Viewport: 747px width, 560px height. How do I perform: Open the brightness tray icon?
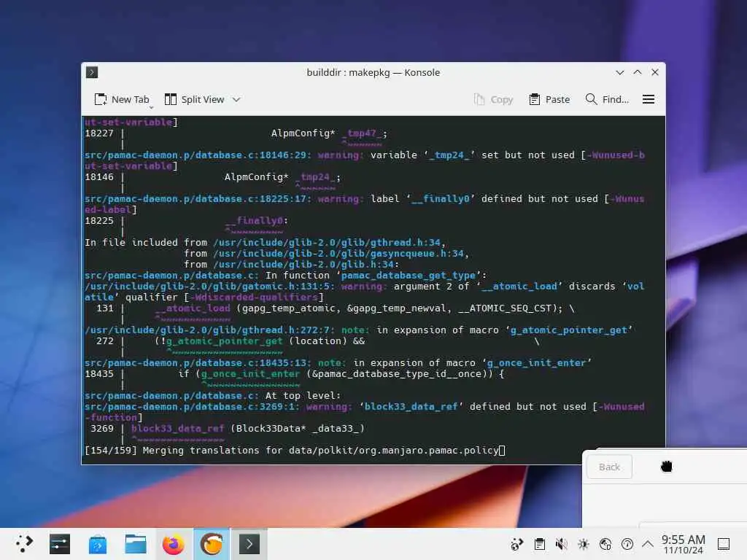coord(583,544)
